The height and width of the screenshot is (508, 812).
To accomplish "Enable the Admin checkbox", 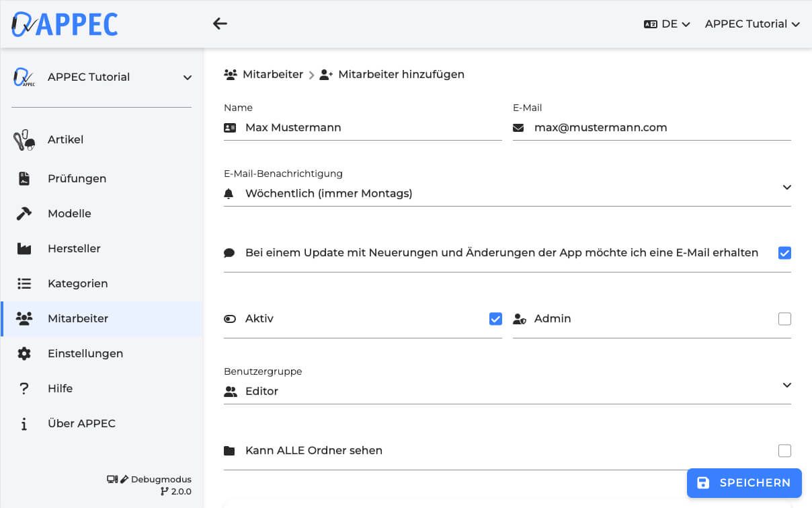I will click(784, 319).
